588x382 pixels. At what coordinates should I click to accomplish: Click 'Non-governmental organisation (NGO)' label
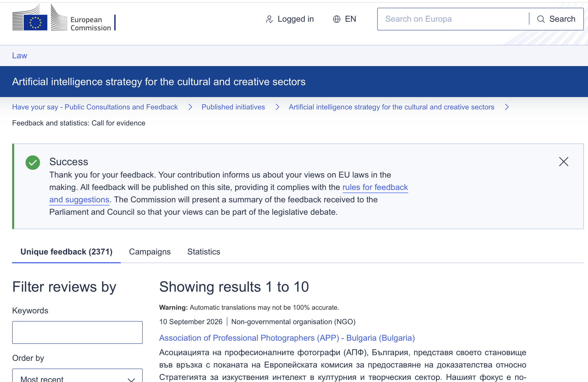[293, 322]
